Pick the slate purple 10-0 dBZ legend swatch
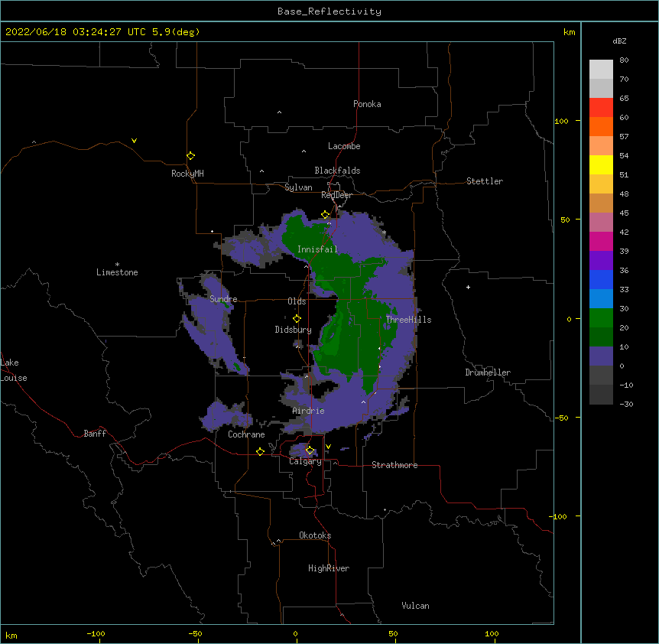659x644 pixels. (x=601, y=356)
